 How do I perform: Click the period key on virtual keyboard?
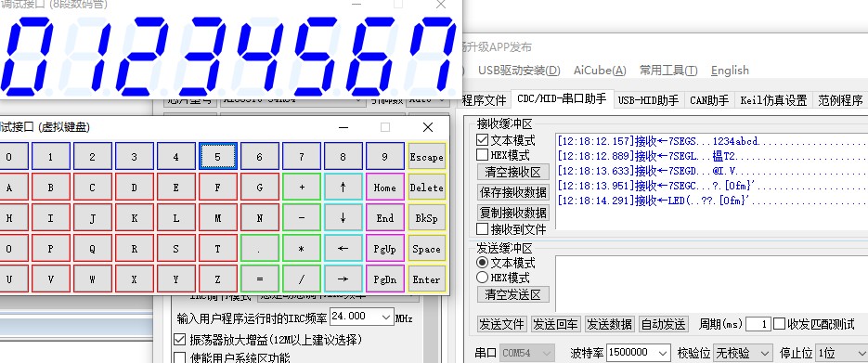coord(260,249)
